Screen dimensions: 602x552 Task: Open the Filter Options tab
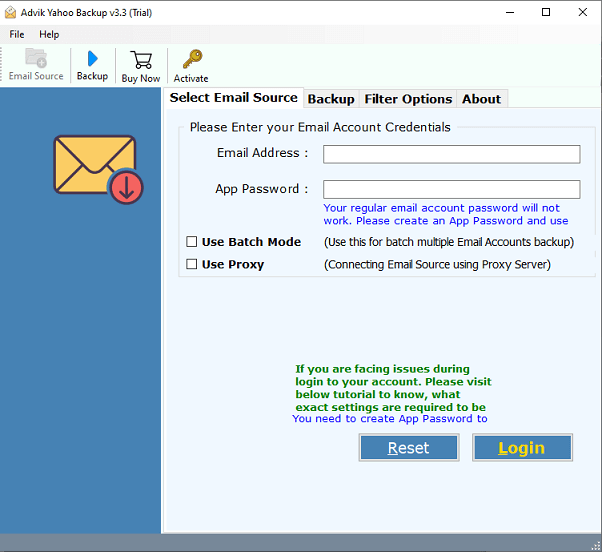click(408, 99)
